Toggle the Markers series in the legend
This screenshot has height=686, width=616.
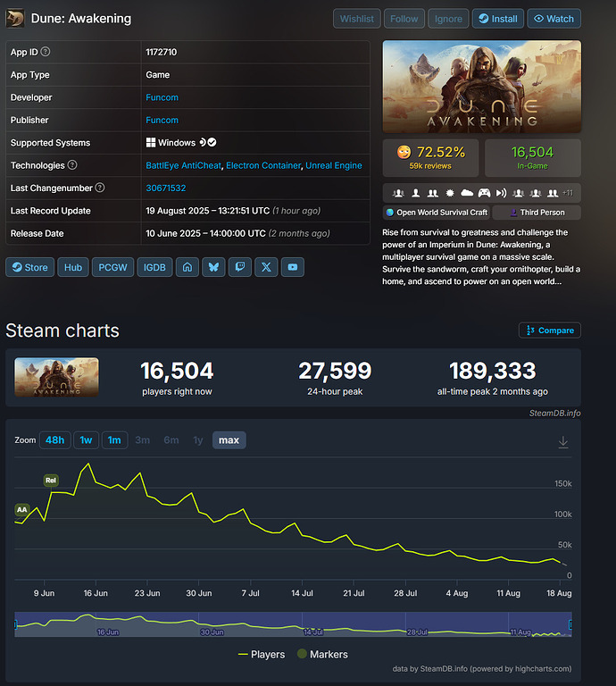[x=322, y=654]
